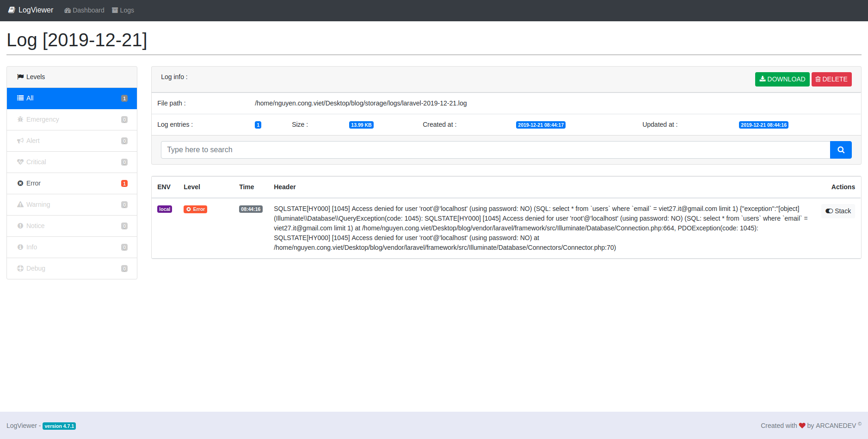Click the Alert bullhorn icon
868x439 pixels.
click(20, 141)
